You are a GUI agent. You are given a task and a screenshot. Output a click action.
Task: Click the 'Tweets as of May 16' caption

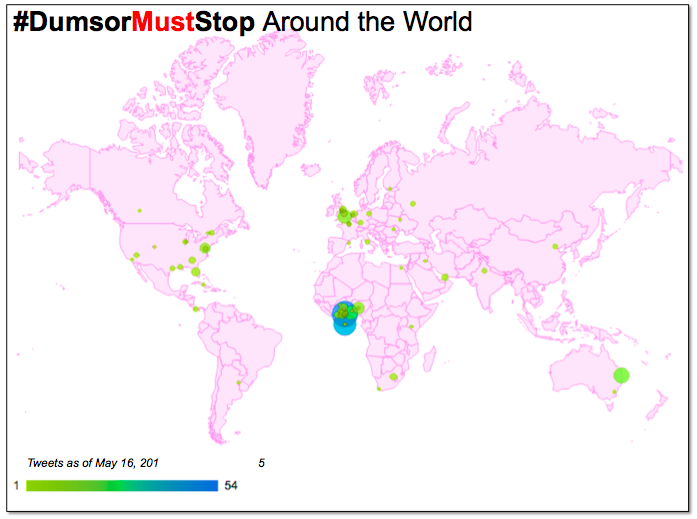click(x=92, y=463)
